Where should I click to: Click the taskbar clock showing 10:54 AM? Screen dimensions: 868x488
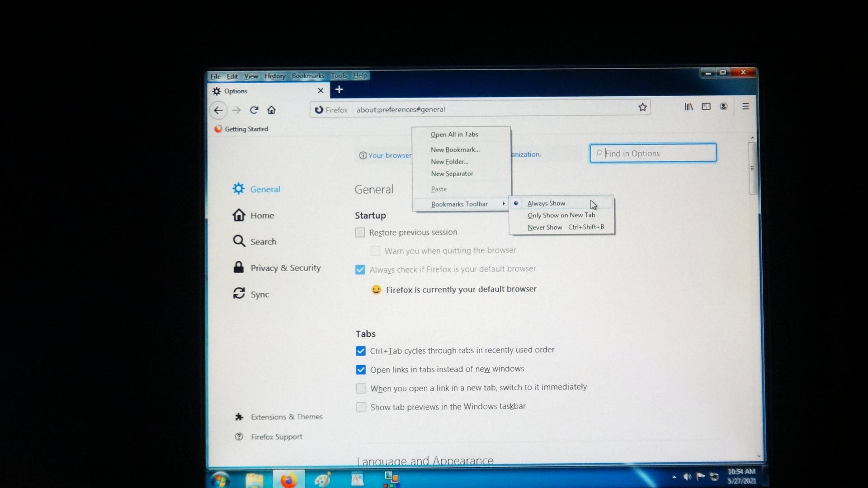(x=742, y=476)
